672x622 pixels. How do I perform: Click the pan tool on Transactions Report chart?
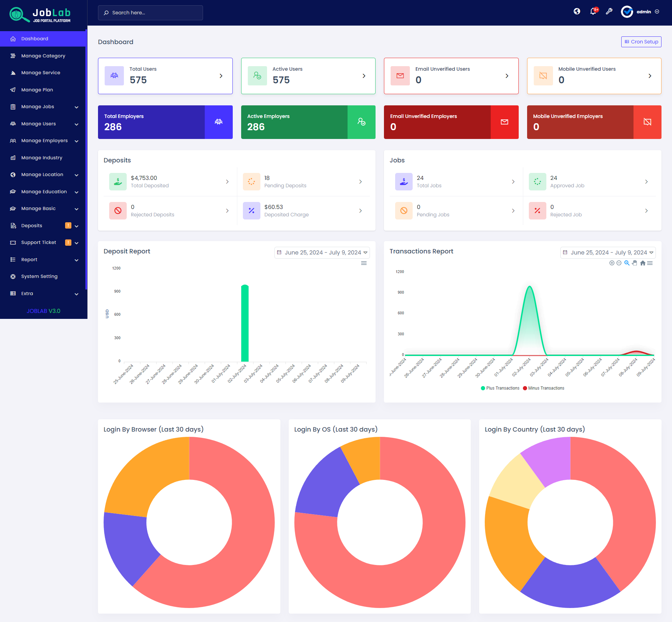635,263
